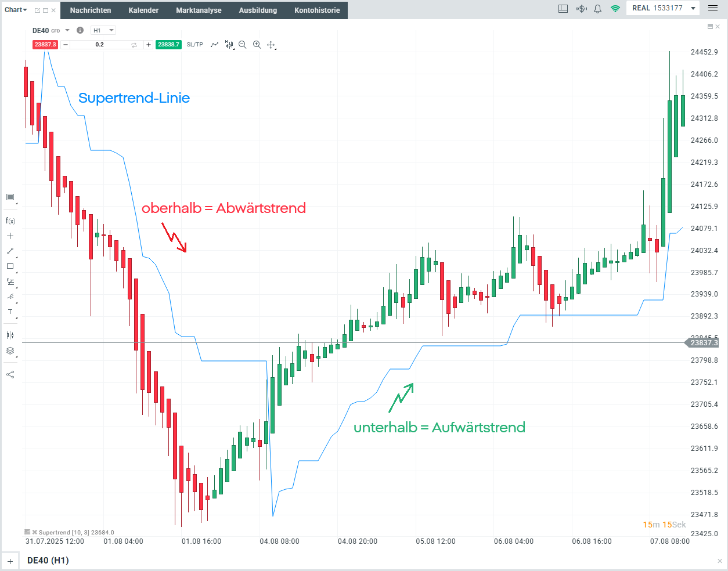Open the DE40 instrument dropdown
Image resolution: width=728 pixels, height=571 pixels.
point(66,30)
